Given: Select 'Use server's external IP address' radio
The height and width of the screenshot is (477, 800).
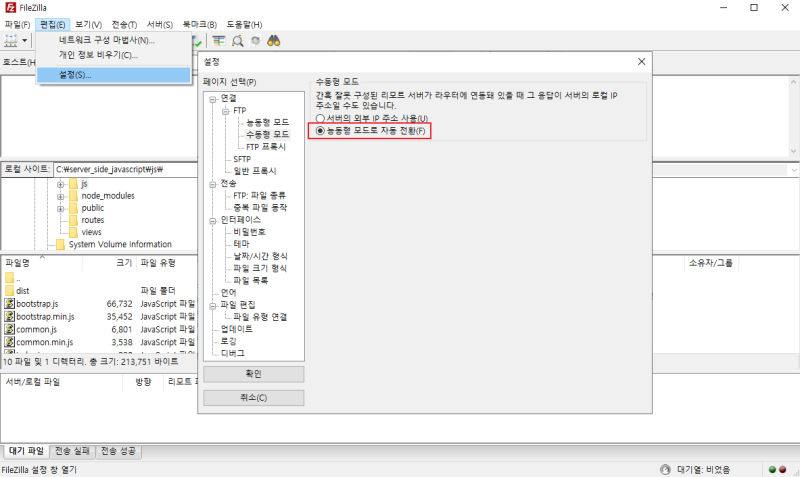Looking at the screenshot, I should tap(320, 118).
